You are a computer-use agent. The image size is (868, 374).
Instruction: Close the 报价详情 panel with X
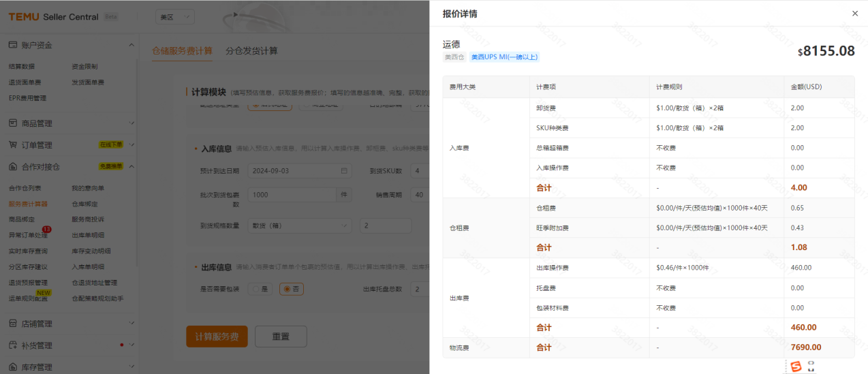point(855,14)
